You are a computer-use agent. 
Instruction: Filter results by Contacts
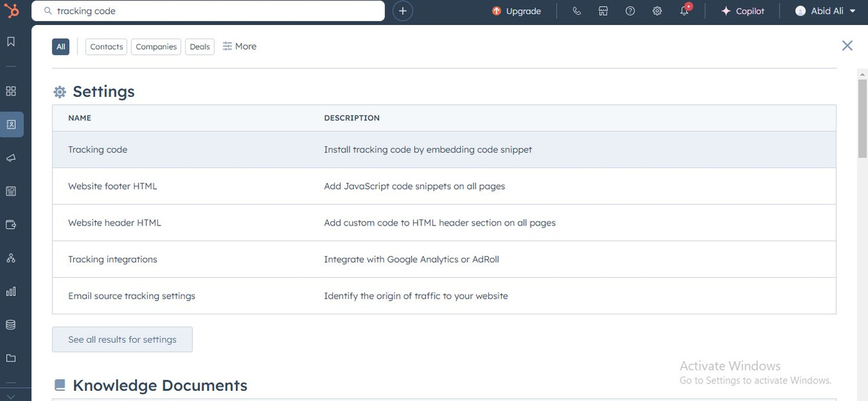pos(106,47)
